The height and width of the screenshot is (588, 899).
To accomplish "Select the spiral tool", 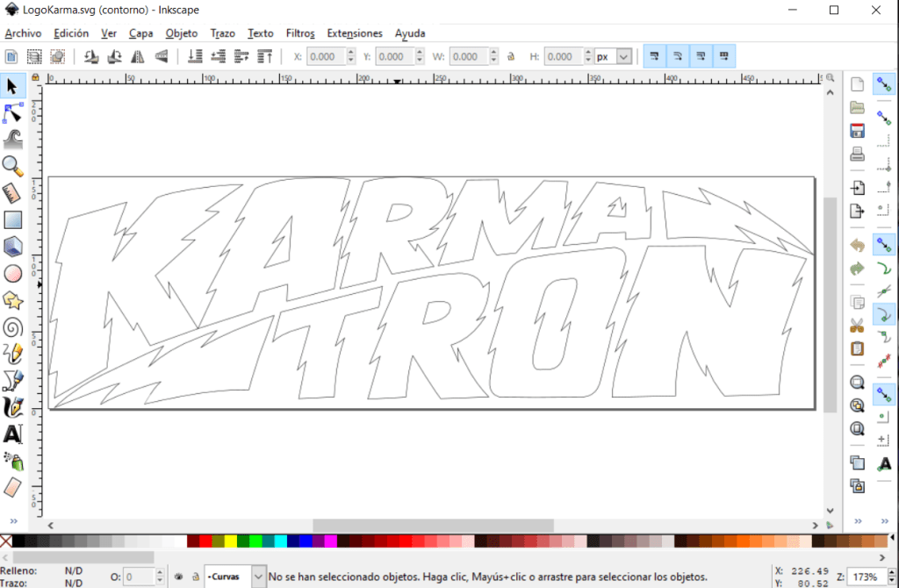I will click(13, 327).
